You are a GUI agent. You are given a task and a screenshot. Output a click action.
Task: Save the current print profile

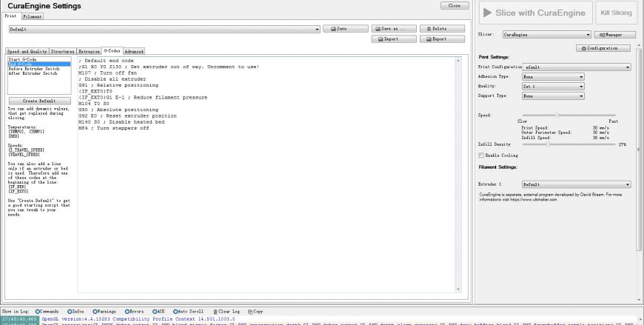(346, 29)
